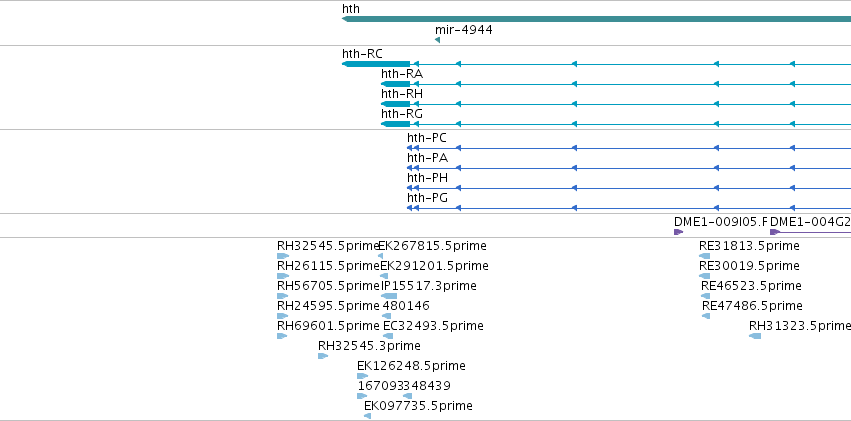Click the hth-RH transcript exon block
This screenshot has width=851, height=421.
tap(396, 104)
